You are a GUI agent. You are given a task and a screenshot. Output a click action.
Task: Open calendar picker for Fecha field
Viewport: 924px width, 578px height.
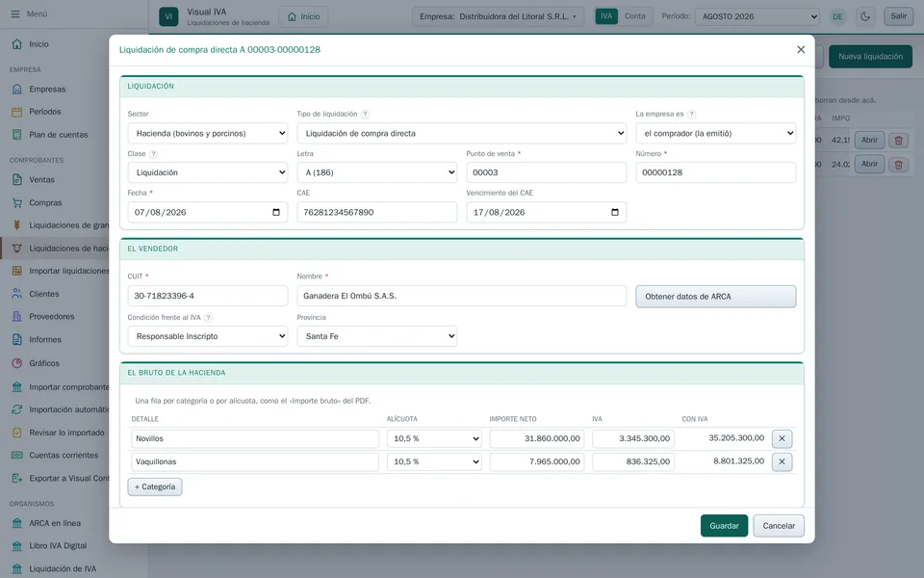[x=276, y=212]
